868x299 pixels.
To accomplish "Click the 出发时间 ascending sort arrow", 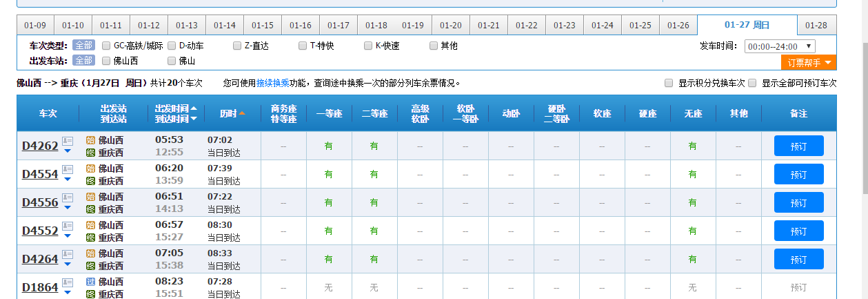I will tap(194, 108).
